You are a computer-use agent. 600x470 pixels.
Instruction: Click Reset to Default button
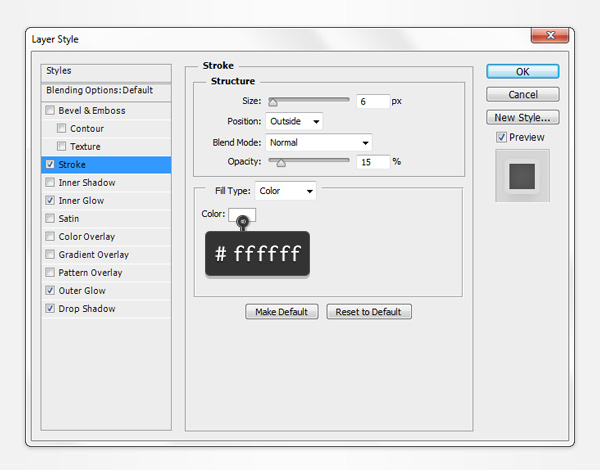(x=369, y=312)
